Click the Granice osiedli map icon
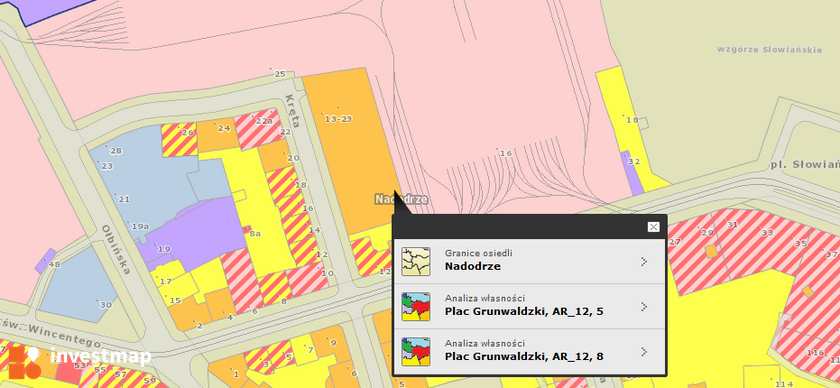The height and width of the screenshot is (388, 840). pos(416,262)
